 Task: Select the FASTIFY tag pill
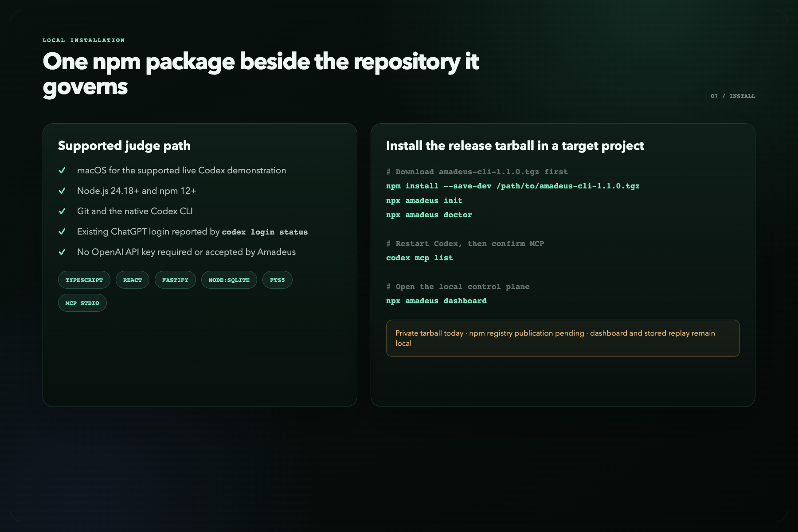[x=175, y=280]
